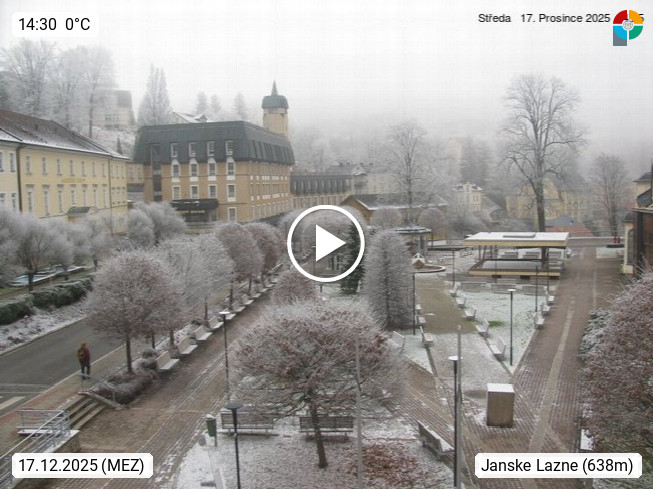This screenshot has height=489, width=653.
Task: Play the Janske Lazne webcam video
Action: click(326, 244)
